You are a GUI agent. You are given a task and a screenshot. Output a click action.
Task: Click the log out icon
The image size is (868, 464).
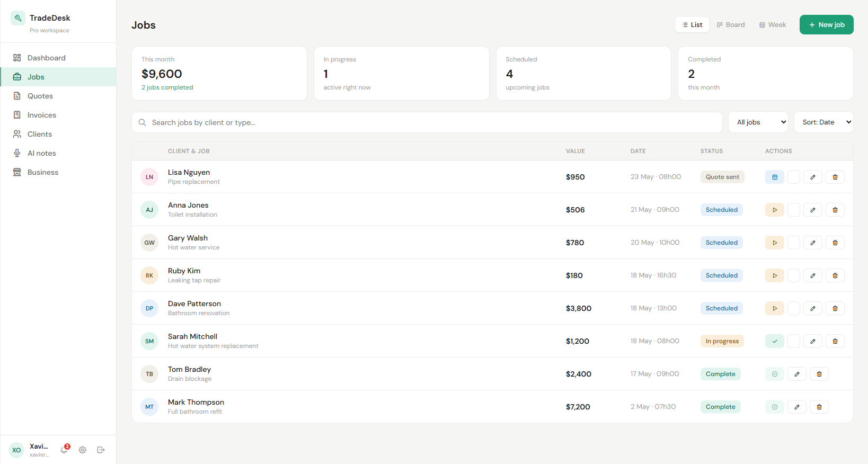click(x=101, y=450)
